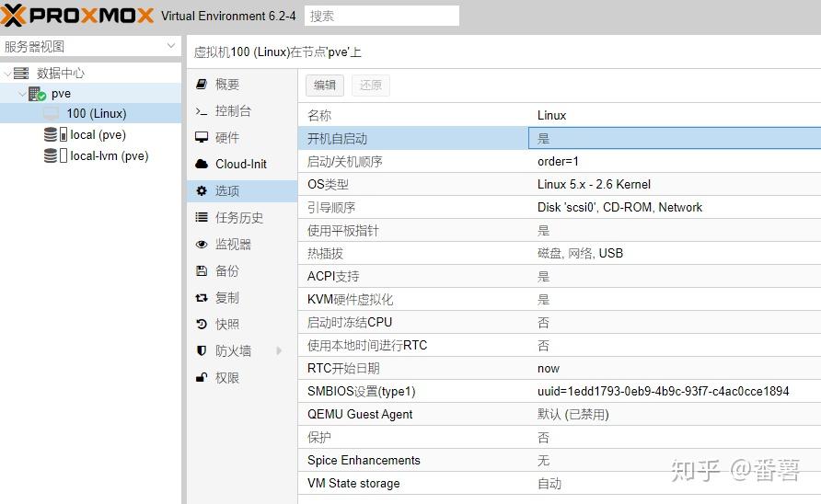Image resolution: width=821 pixels, height=504 pixels.
Task: Click the 编辑 edit button
Action: click(x=325, y=86)
